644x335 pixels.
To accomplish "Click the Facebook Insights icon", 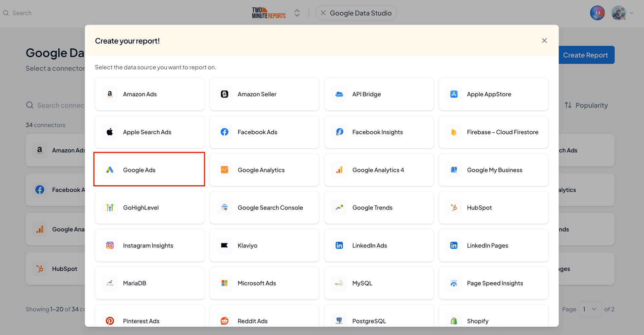I will pyautogui.click(x=339, y=132).
